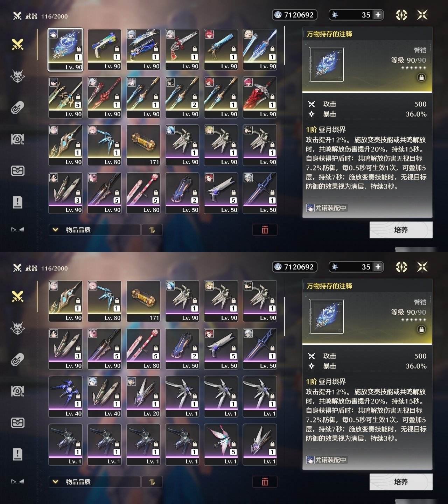448x504 pixels.
Task: Open the pill-shaped consumables category in lower sidebar
Action: coord(17,360)
